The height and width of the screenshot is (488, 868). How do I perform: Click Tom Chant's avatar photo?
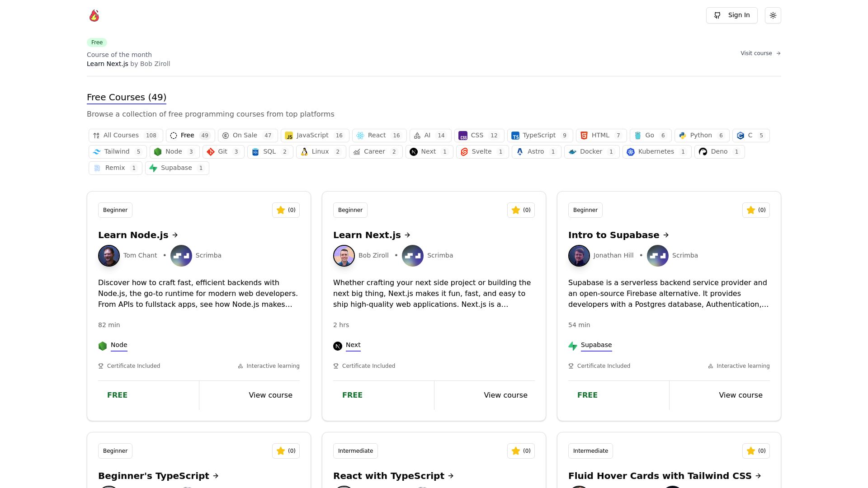tap(109, 256)
